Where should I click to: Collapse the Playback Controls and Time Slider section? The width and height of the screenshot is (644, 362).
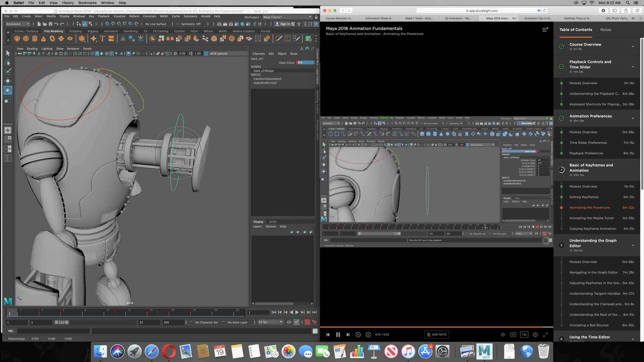click(x=633, y=67)
